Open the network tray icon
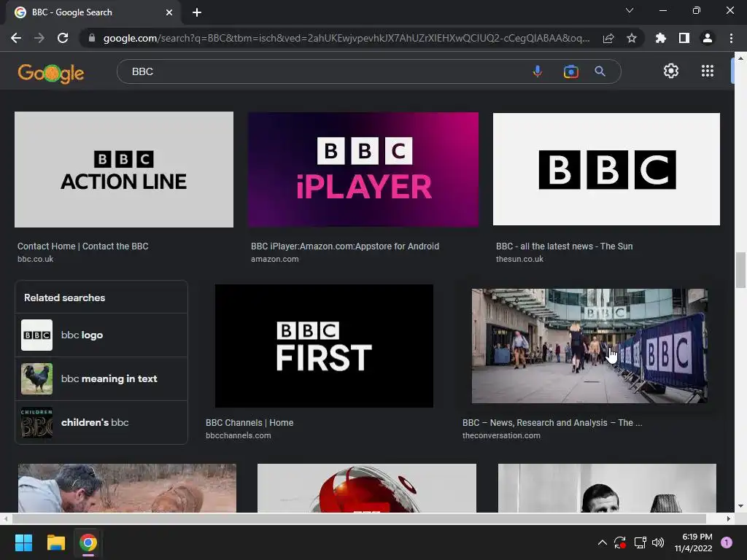747x560 pixels. click(640, 542)
